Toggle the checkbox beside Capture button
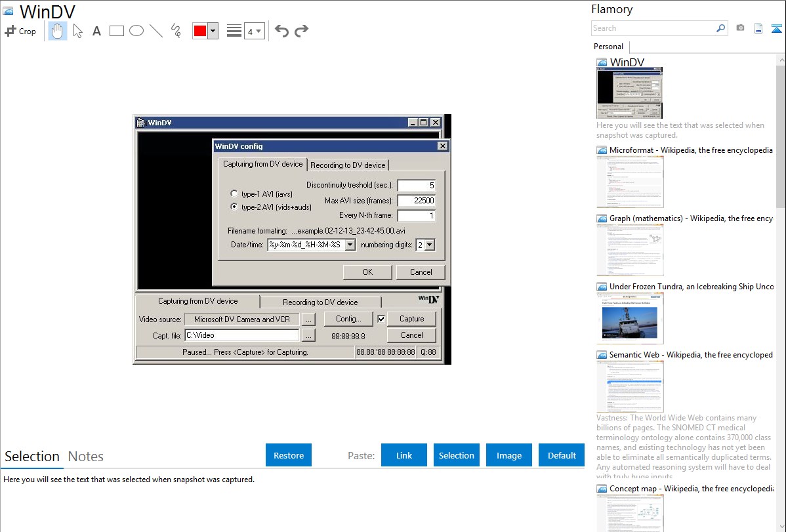The width and height of the screenshot is (786, 532). 381,319
